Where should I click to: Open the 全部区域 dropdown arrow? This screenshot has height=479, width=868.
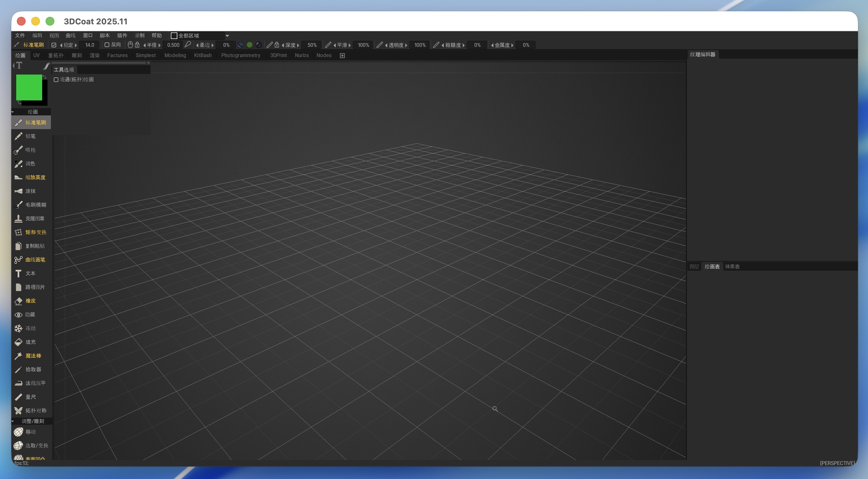[227, 36]
